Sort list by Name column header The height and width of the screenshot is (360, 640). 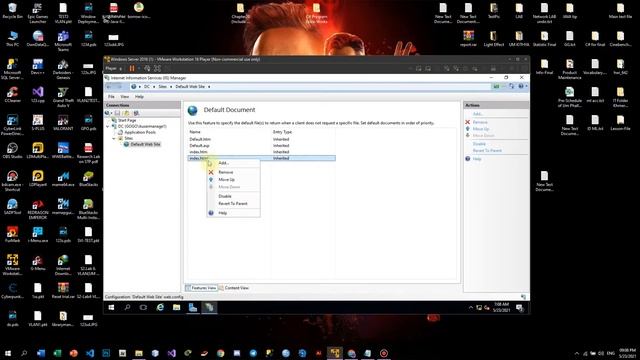pyautogui.click(x=195, y=132)
